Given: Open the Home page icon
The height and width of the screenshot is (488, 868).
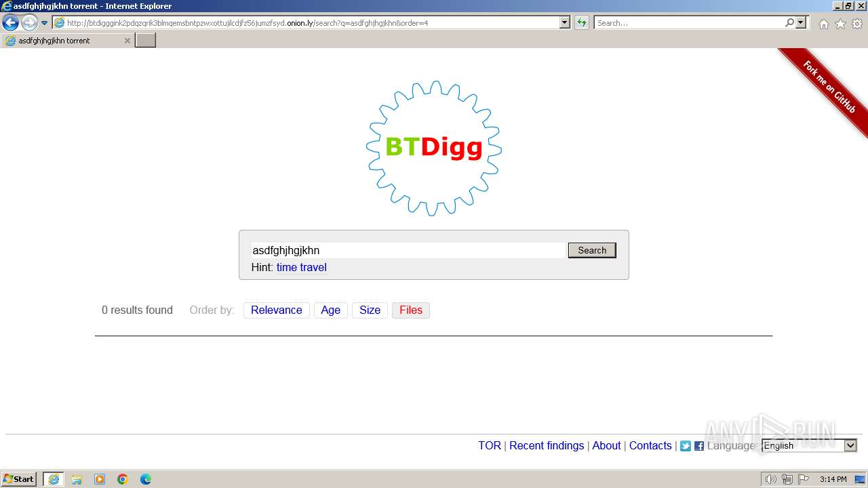Looking at the screenshot, I should [823, 24].
